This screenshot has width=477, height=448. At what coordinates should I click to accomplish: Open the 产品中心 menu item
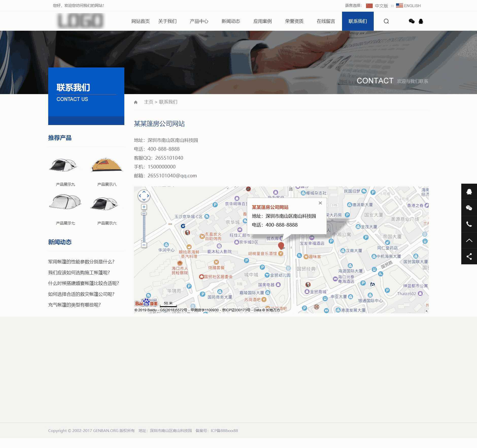click(199, 21)
